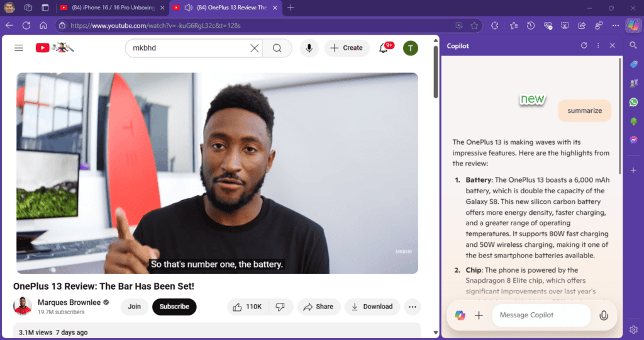Open Marques Brownlee channel avatar
The width and height of the screenshot is (644, 340).
[23, 306]
